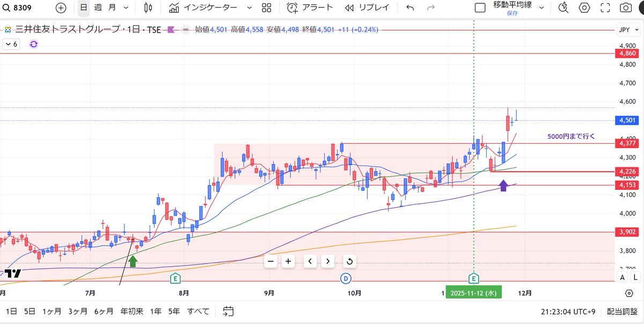
Task: Click the earnings E marker near August
Action: [x=175, y=278]
